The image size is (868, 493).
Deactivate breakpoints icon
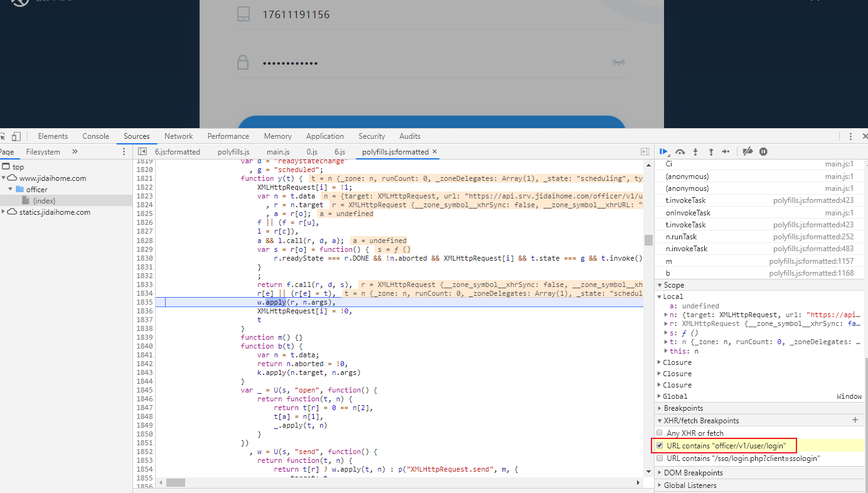(747, 151)
